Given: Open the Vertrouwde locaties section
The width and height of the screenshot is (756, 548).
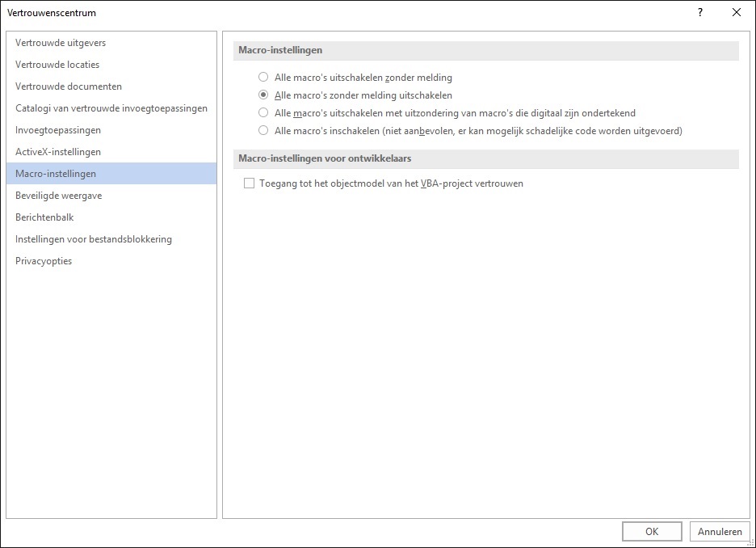Looking at the screenshot, I should 111,65.
